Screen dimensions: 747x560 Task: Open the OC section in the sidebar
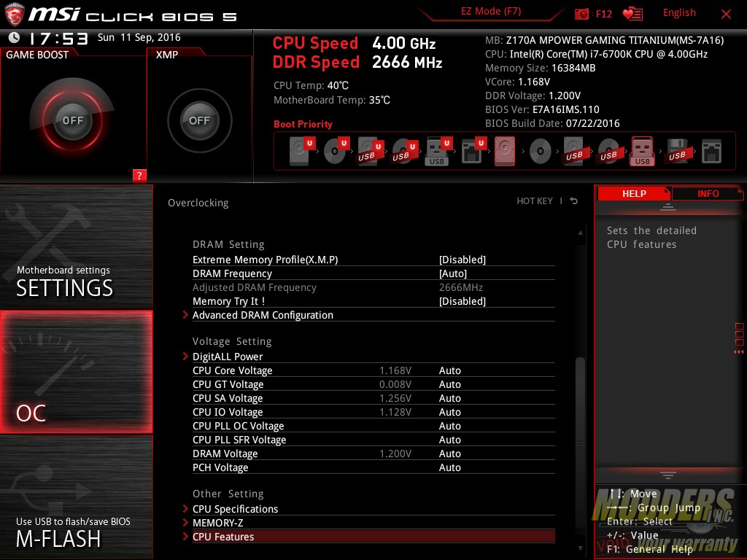click(x=76, y=372)
